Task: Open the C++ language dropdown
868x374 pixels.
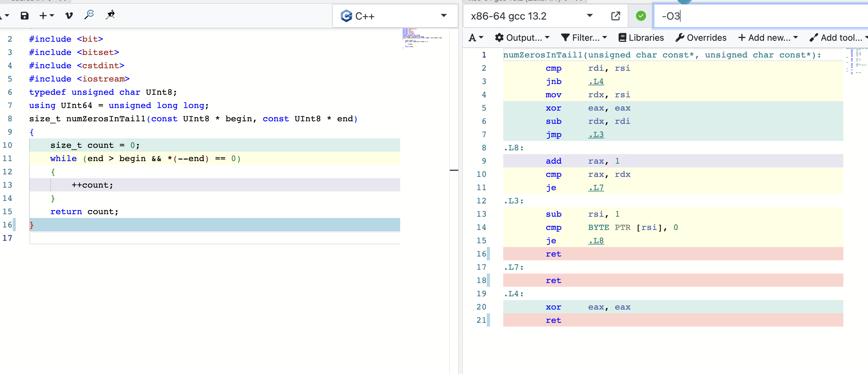Action: [395, 16]
